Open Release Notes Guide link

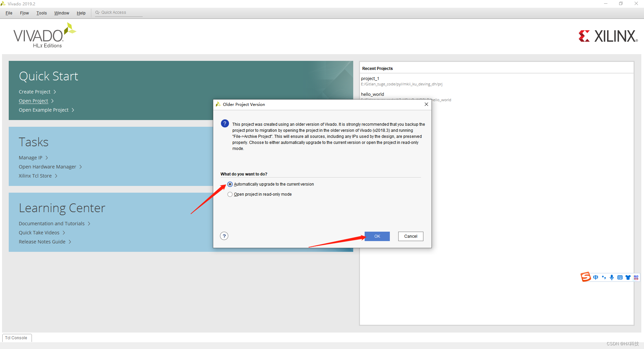(x=42, y=242)
